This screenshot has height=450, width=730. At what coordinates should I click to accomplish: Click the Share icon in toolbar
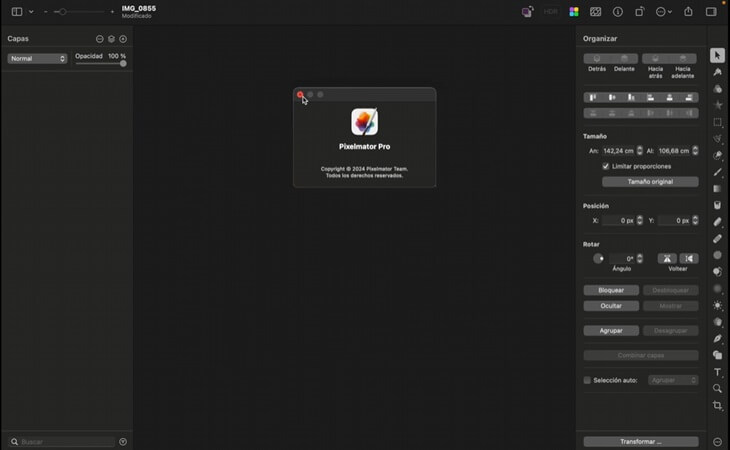pyautogui.click(x=688, y=12)
